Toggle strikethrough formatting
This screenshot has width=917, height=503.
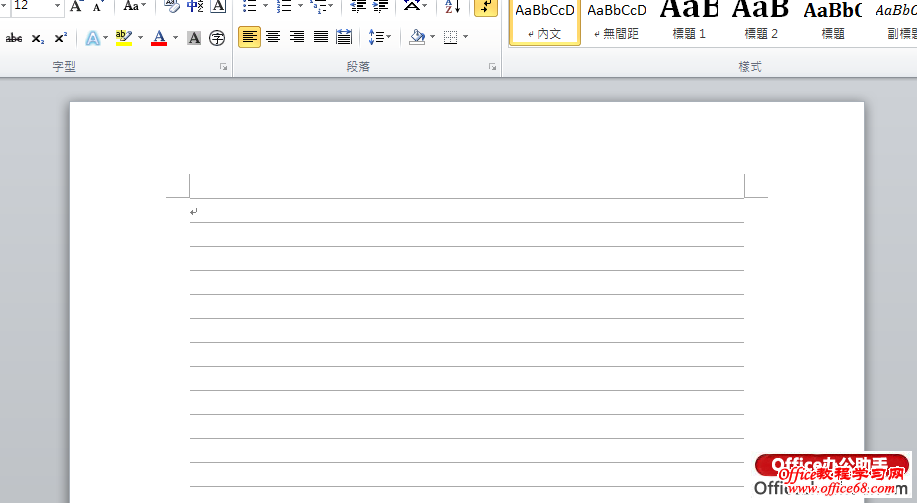click(14, 38)
